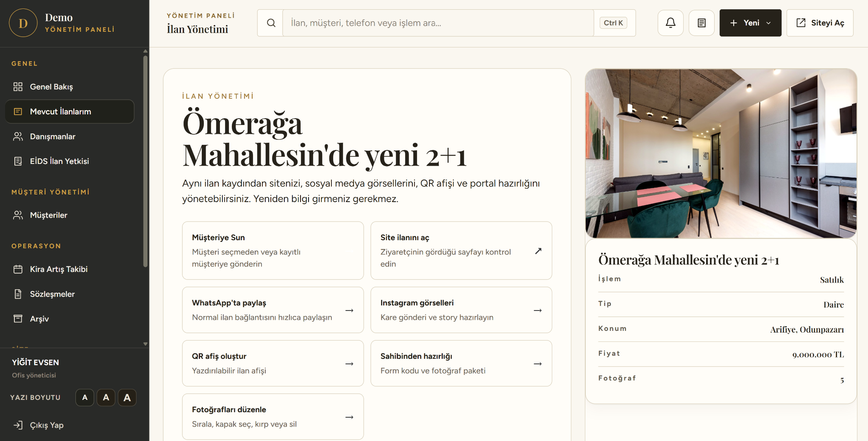Choose WhatsApp'ta paylaş action
The width and height of the screenshot is (868, 441).
point(273,310)
